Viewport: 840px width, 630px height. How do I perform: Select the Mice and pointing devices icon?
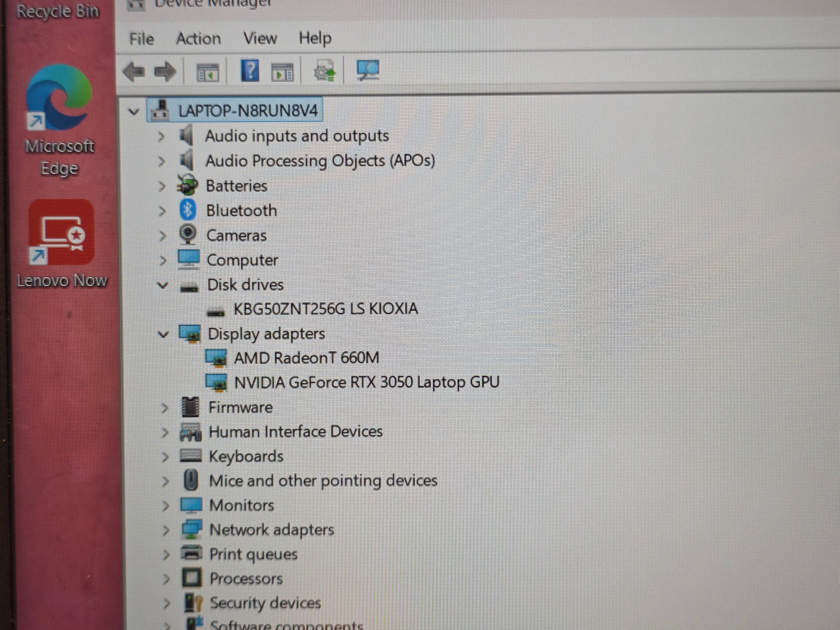pos(191,480)
